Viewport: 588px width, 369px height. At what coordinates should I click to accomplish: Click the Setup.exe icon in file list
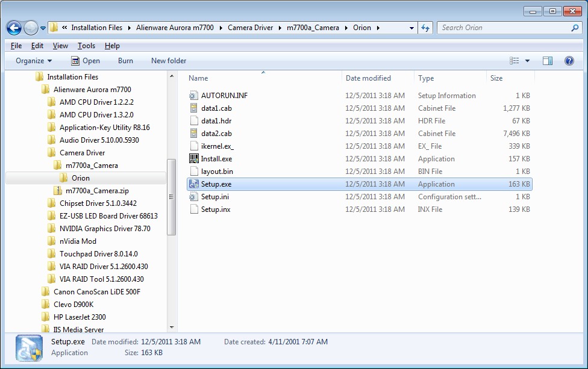point(193,184)
